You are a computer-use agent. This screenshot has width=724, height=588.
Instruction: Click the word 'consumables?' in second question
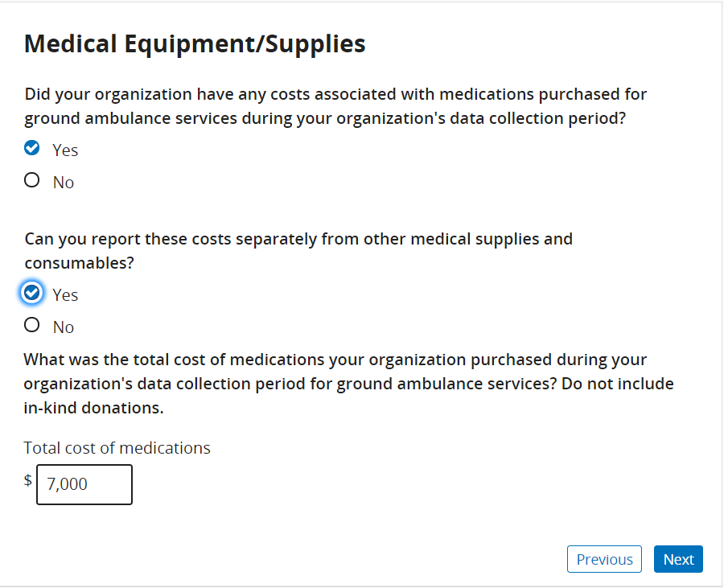coord(78,263)
